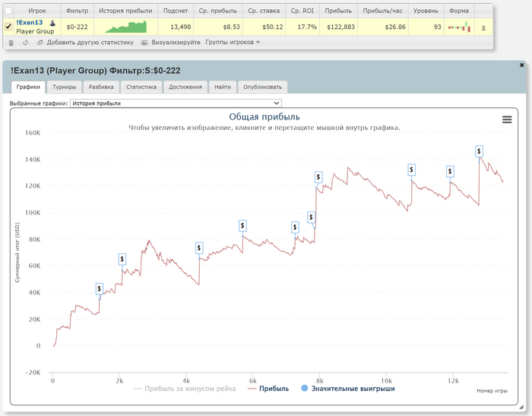Viewport: 532px width, 416px height.
Task: Sort by the Игрок column header
Action: pyautogui.click(x=37, y=11)
